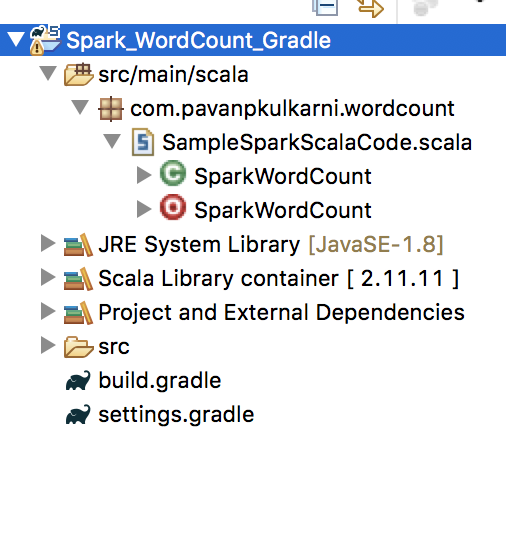508x558 pixels.
Task: Select the settings.gradle file label
Action: point(176,415)
